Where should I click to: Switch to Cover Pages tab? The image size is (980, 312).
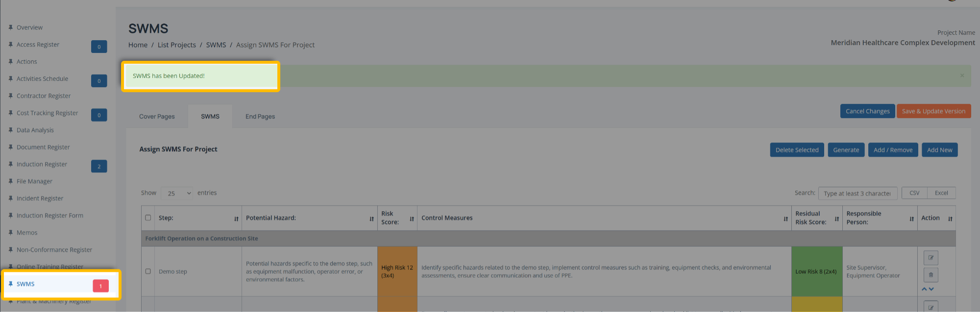coord(157,117)
